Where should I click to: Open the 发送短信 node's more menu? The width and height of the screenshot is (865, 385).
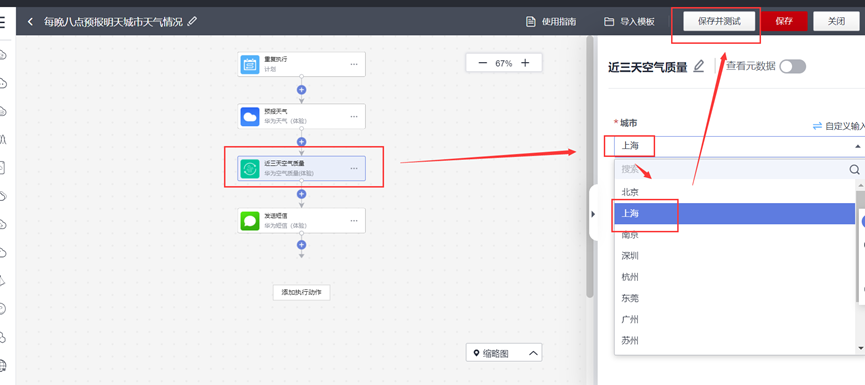(x=354, y=221)
